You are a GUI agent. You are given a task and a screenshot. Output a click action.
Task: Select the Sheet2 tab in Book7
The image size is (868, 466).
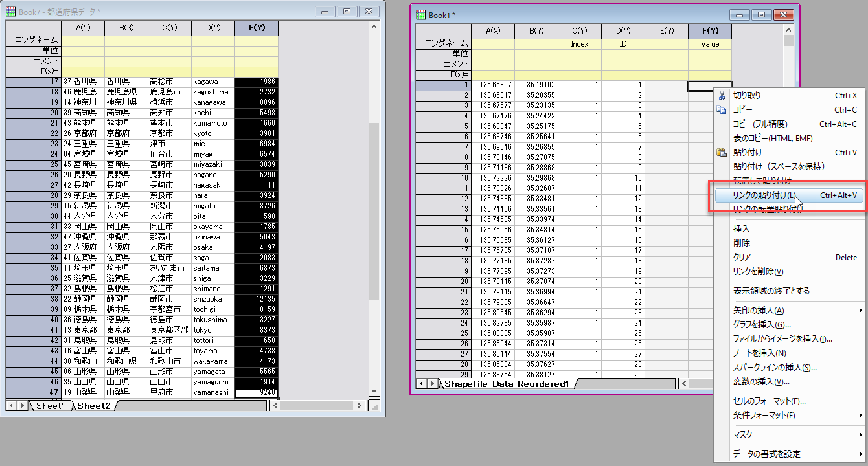point(94,406)
